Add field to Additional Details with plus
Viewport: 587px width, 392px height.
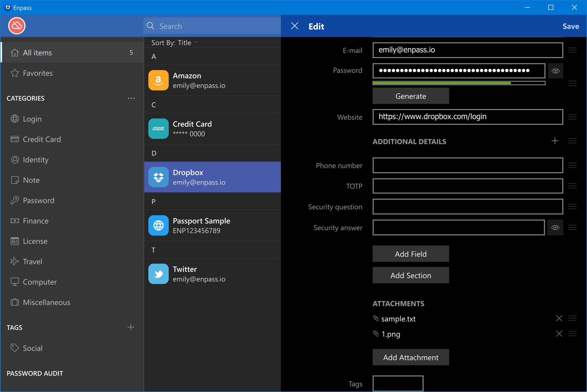click(x=555, y=141)
